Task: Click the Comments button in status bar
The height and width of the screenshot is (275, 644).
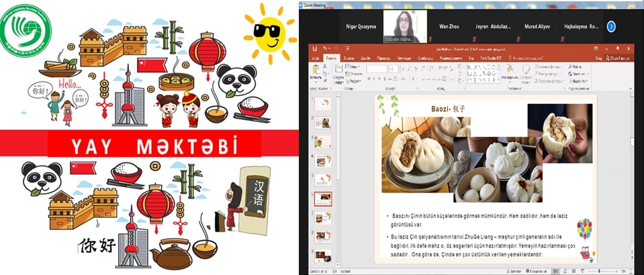Action: point(536,271)
